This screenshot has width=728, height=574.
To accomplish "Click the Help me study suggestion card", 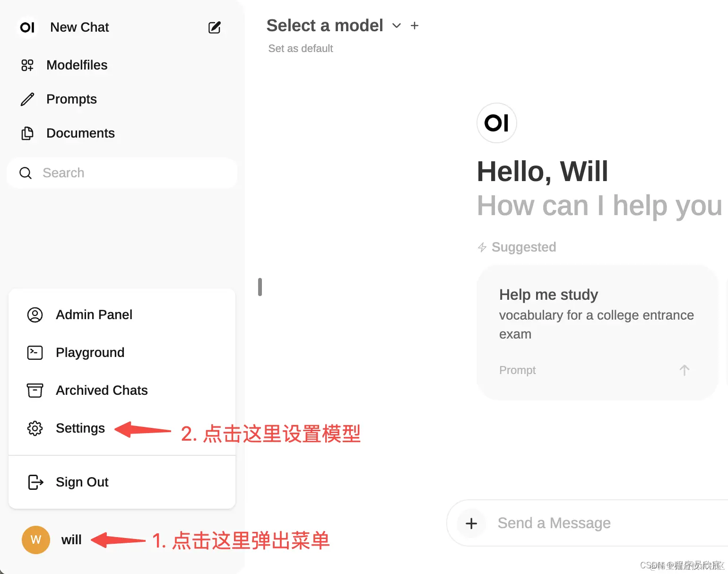I will tap(598, 333).
